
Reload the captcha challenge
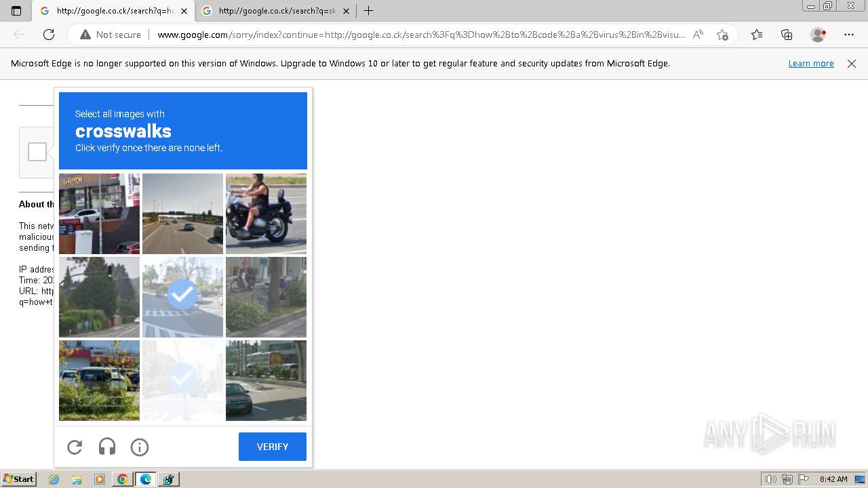point(75,447)
